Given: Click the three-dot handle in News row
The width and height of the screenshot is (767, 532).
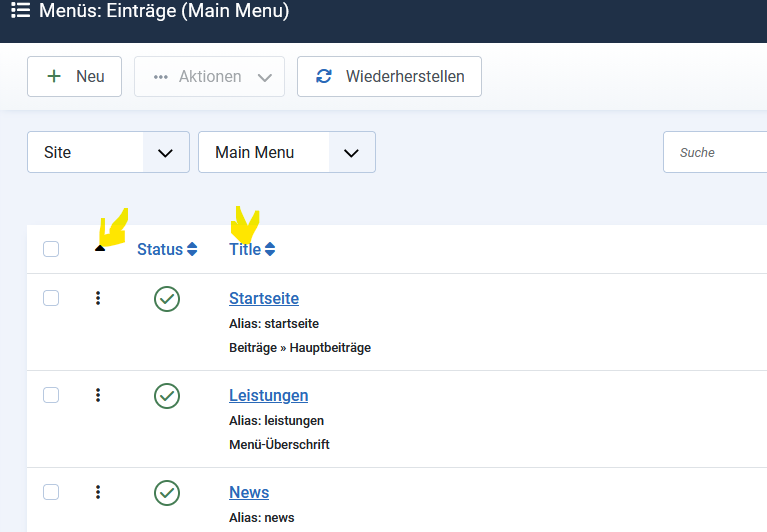Looking at the screenshot, I should [98, 492].
